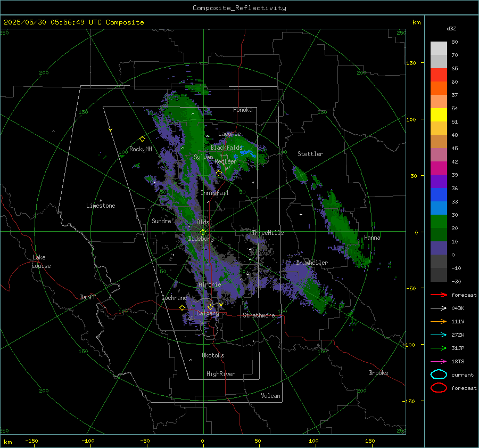Click the Limestone label
The image size is (479, 448).
click(x=101, y=206)
